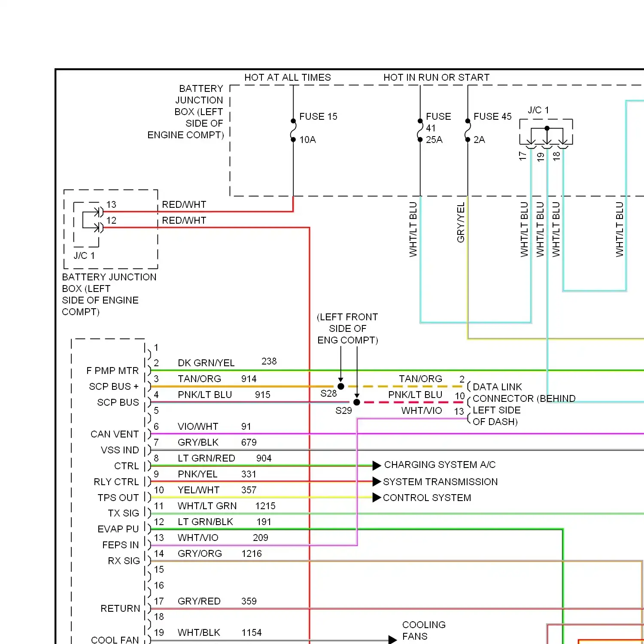Click the 10A rating under FUSE 15
Viewport: 644px width, 644px height.
point(307,140)
